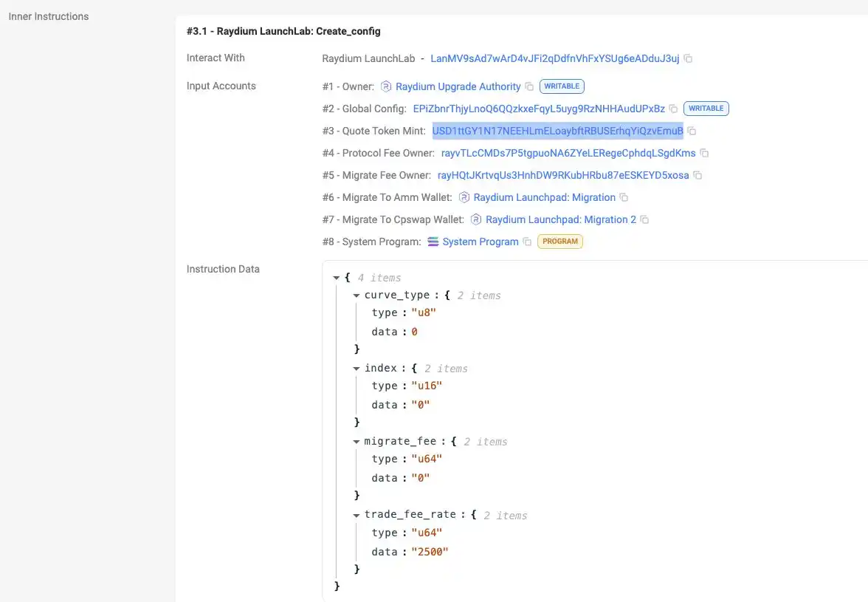Viewport: 868px width, 602px height.
Task: Collapse the curve_type node
Action: tap(356, 295)
